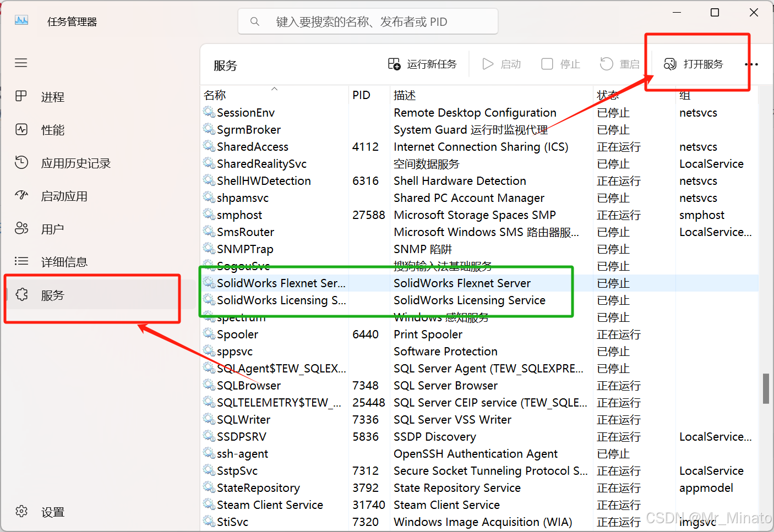The image size is (774, 532).
Task: Click the Performance (性能) sidebar icon
Action: click(21, 129)
